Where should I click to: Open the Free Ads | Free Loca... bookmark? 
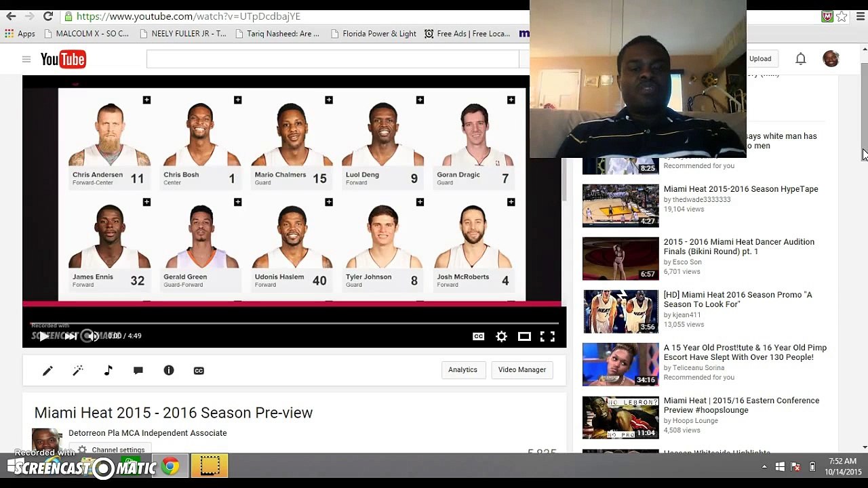tap(467, 34)
